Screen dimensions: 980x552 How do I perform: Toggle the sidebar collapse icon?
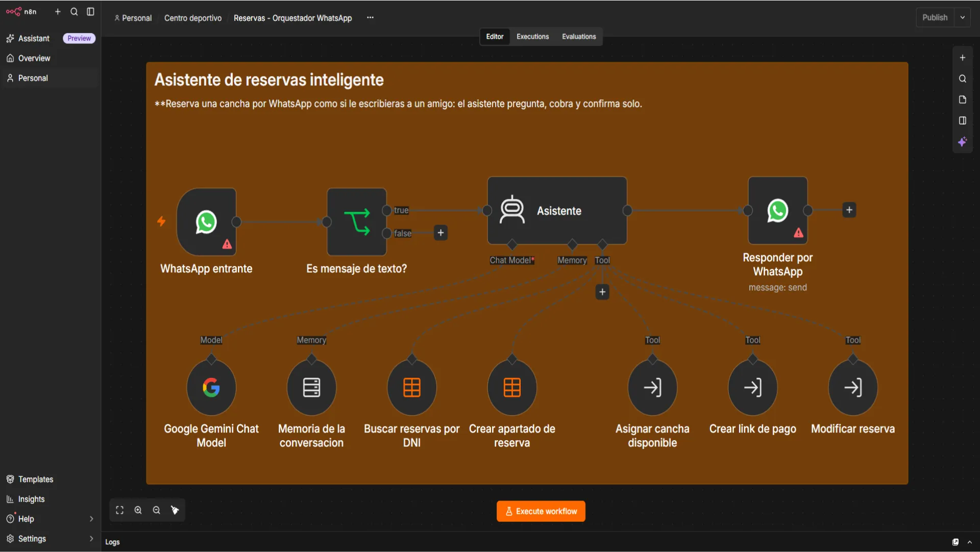click(x=90, y=12)
